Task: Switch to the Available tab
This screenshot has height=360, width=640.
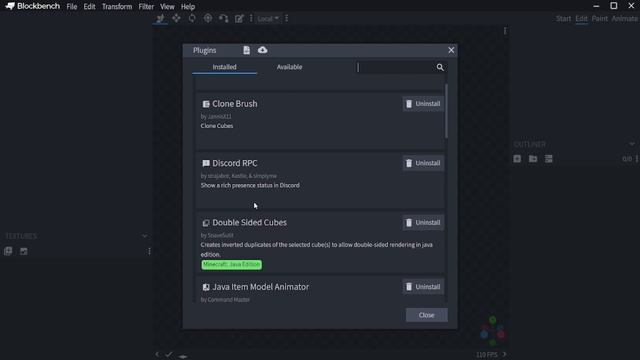Action: [x=289, y=67]
